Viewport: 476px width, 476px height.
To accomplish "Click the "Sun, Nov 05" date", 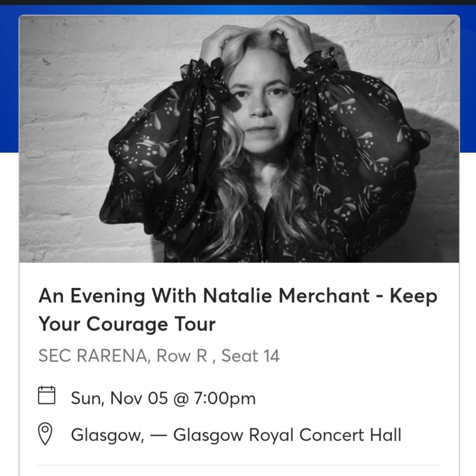I will (119, 398).
